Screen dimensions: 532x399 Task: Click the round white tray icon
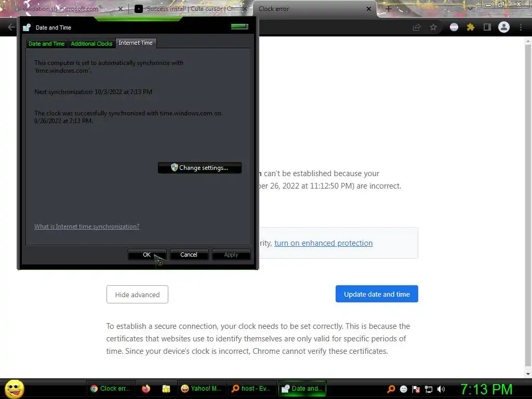pos(404,389)
